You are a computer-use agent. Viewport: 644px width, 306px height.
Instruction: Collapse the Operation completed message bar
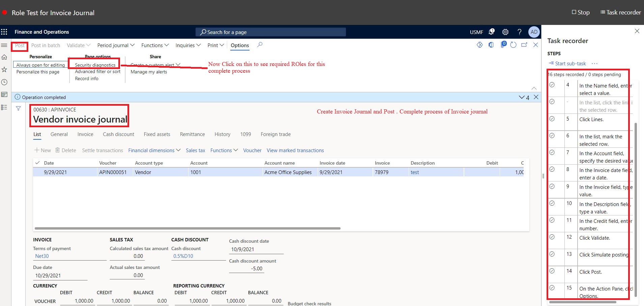[521, 97]
